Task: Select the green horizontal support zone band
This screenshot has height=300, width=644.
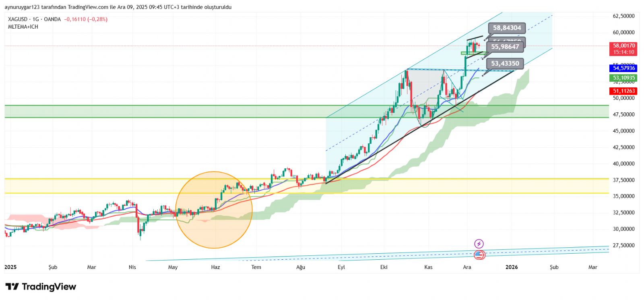Action: 161,112
